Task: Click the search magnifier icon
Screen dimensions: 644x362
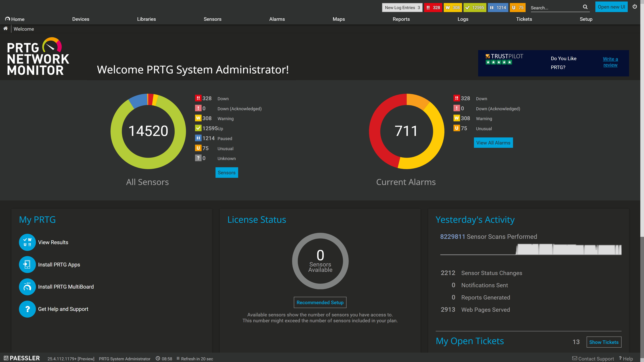Action: [x=585, y=7]
